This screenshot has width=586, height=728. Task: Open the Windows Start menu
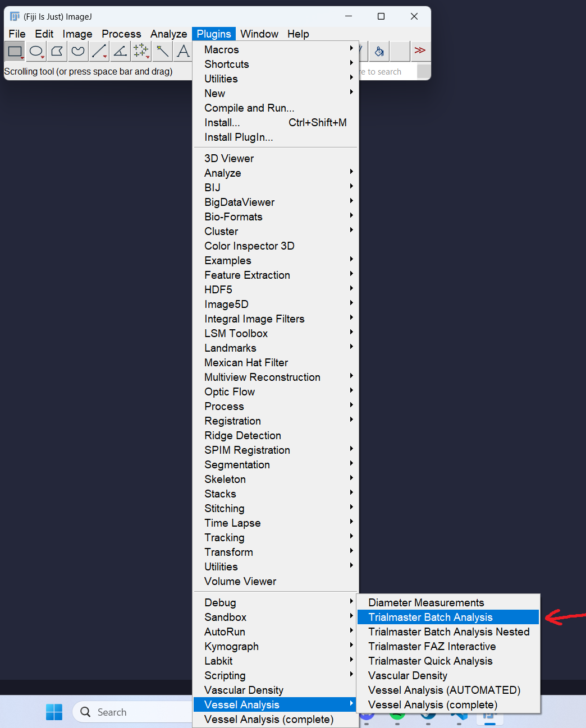tap(54, 712)
